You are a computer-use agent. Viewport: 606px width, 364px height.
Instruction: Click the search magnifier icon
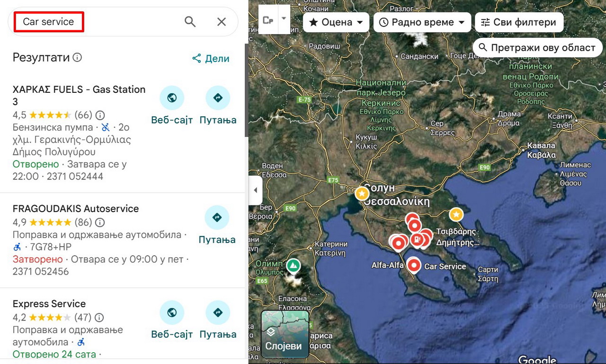pyautogui.click(x=190, y=22)
